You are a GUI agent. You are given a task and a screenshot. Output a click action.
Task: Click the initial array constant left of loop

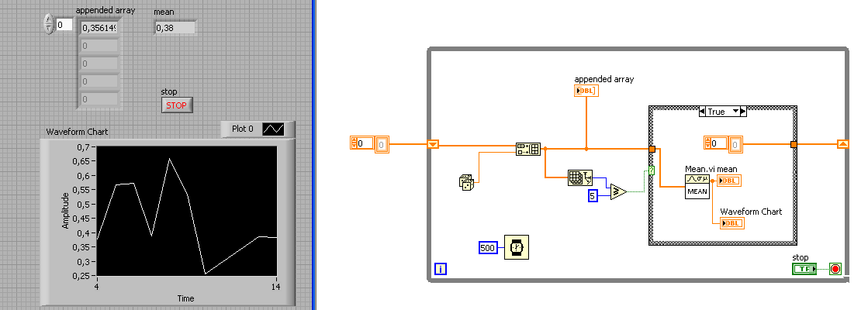(370, 143)
